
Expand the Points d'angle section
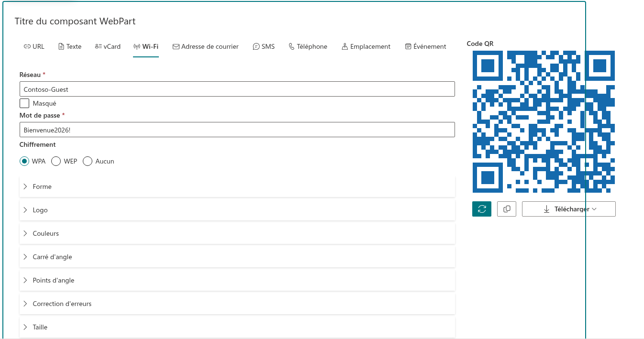(x=237, y=280)
